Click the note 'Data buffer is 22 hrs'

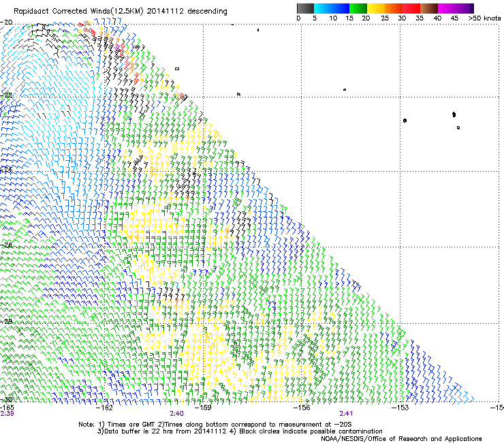[x=138, y=431]
